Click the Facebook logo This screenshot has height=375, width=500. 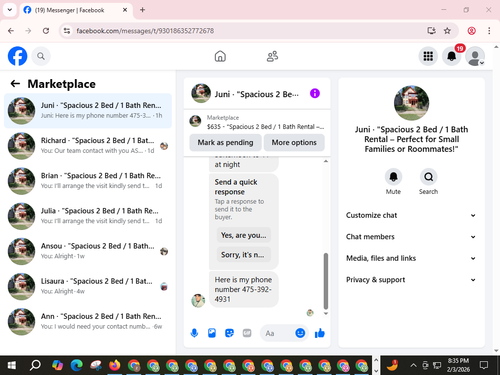(x=17, y=56)
